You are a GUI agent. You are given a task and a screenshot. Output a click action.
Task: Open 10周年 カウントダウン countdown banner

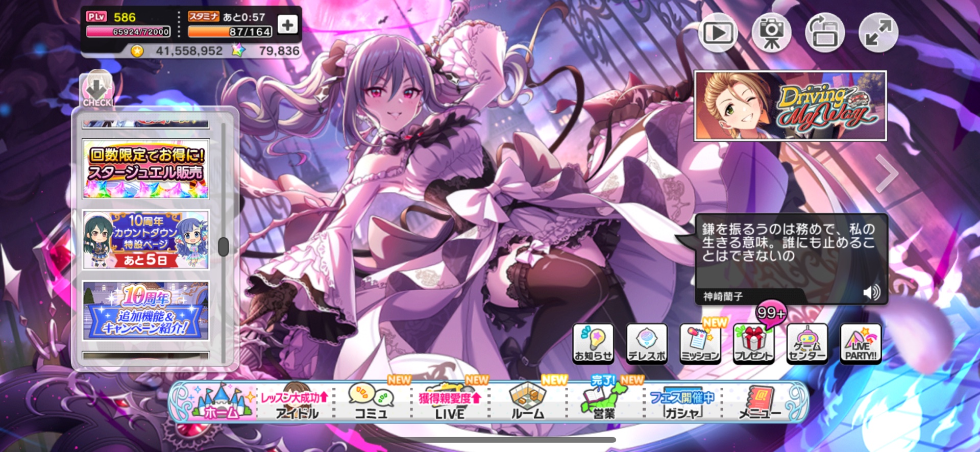[145, 239]
